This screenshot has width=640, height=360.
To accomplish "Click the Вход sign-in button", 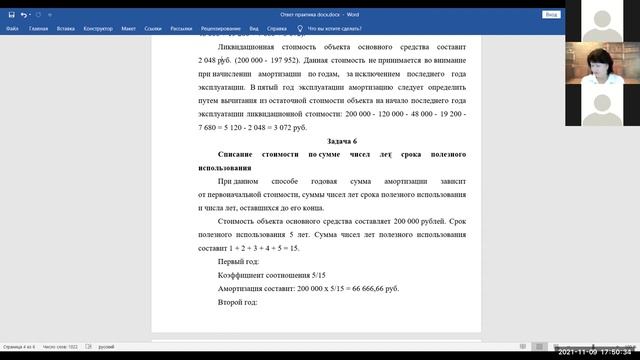I will (551, 15).
